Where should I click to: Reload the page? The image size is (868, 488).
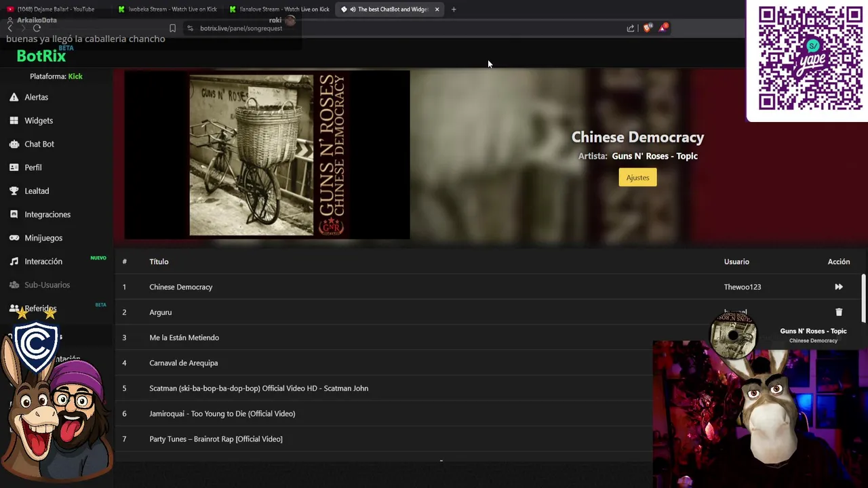click(x=37, y=28)
